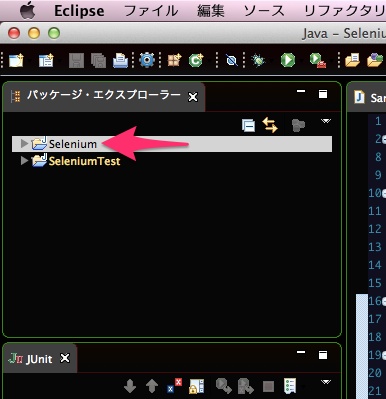Viewport: 386px width, 399px height.
Task: Close the JUnit view tab
Action: (65, 358)
